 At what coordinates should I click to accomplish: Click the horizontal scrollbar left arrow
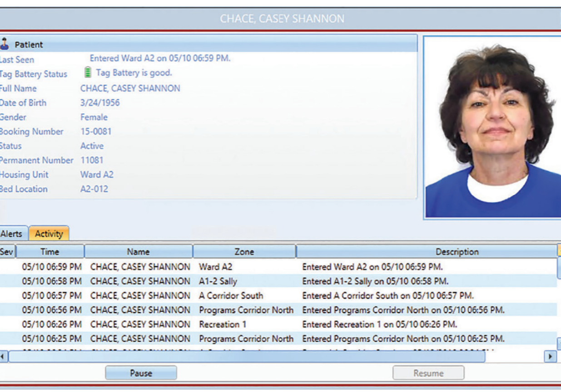pyautogui.click(x=3, y=356)
